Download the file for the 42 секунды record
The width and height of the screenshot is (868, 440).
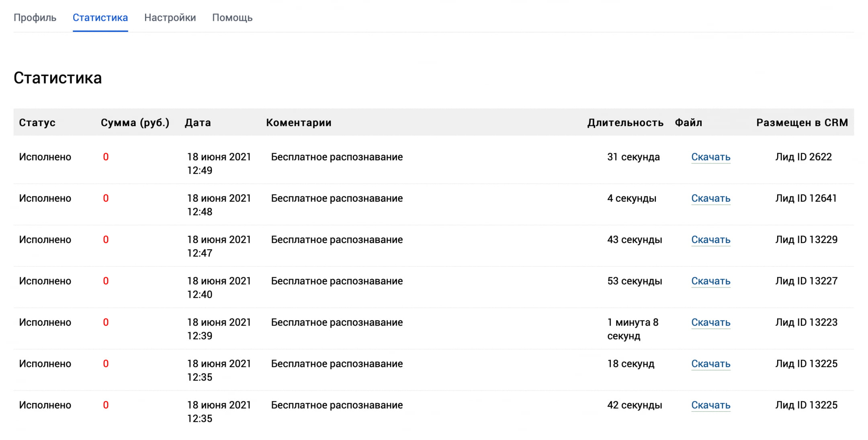point(710,405)
